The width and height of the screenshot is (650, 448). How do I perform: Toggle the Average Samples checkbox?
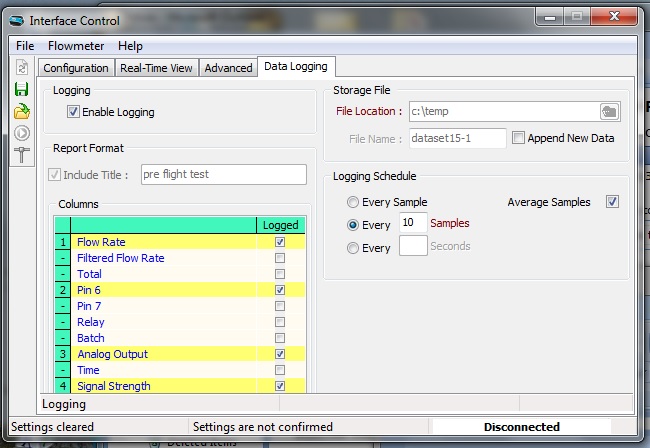point(612,202)
